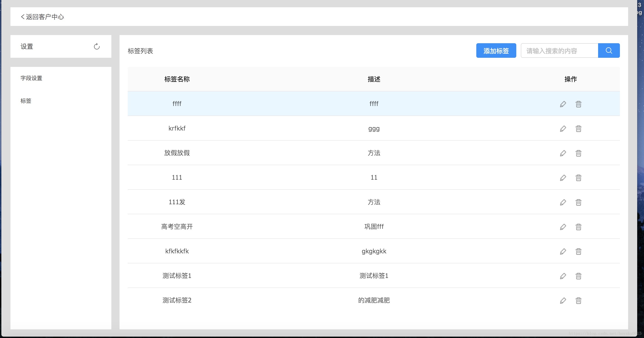Click the 设置 panel title
644x338 pixels.
click(27, 47)
